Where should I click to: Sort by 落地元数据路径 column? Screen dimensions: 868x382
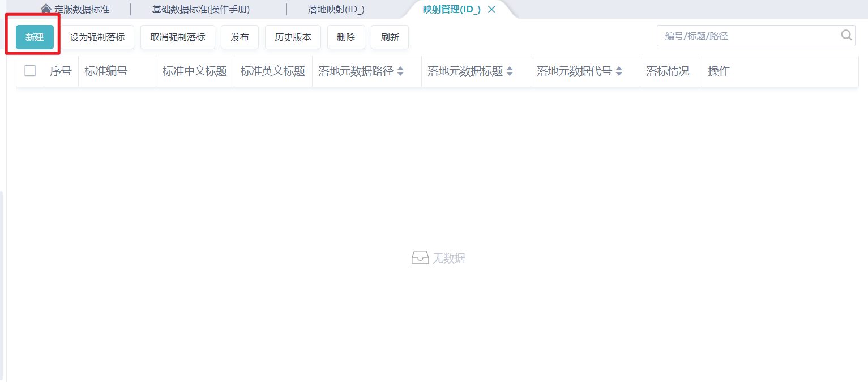tap(400, 71)
